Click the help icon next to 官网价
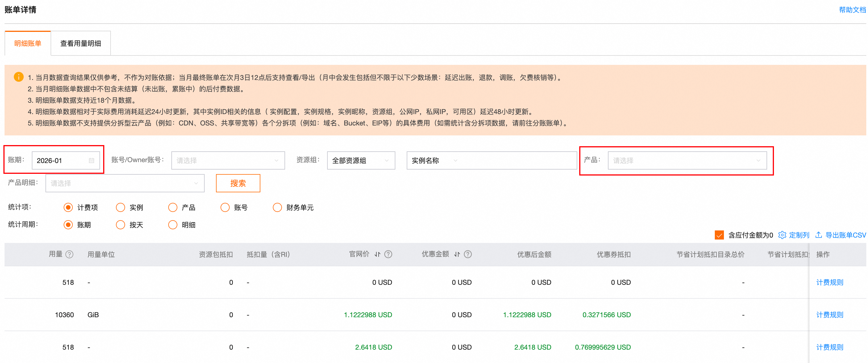 pos(388,254)
